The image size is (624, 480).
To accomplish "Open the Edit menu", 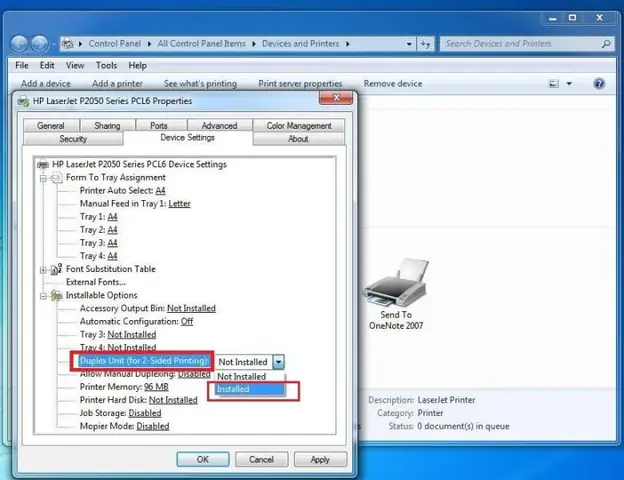I will point(47,65).
